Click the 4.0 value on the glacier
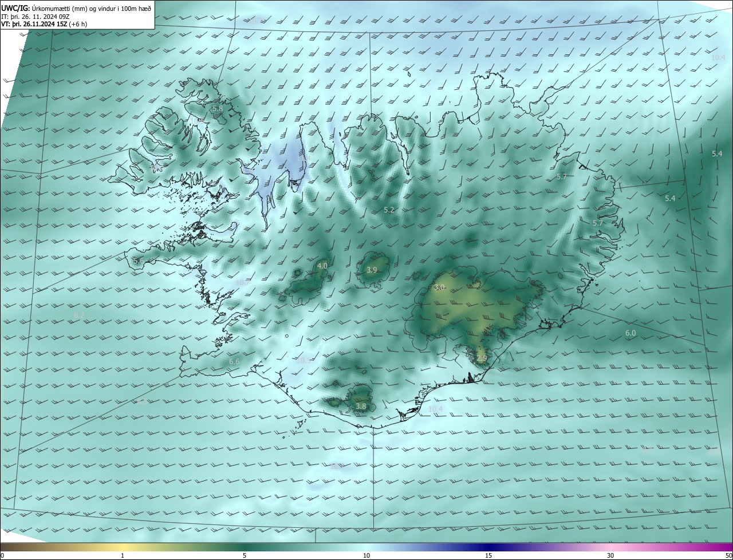The height and width of the screenshot is (560, 733). click(322, 266)
